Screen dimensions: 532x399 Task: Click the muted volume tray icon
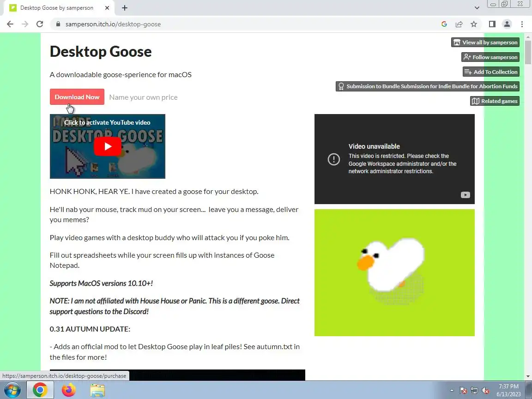click(485, 391)
